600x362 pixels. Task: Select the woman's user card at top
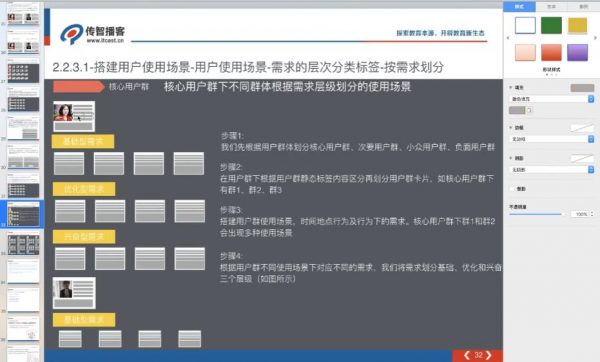click(74, 116)
